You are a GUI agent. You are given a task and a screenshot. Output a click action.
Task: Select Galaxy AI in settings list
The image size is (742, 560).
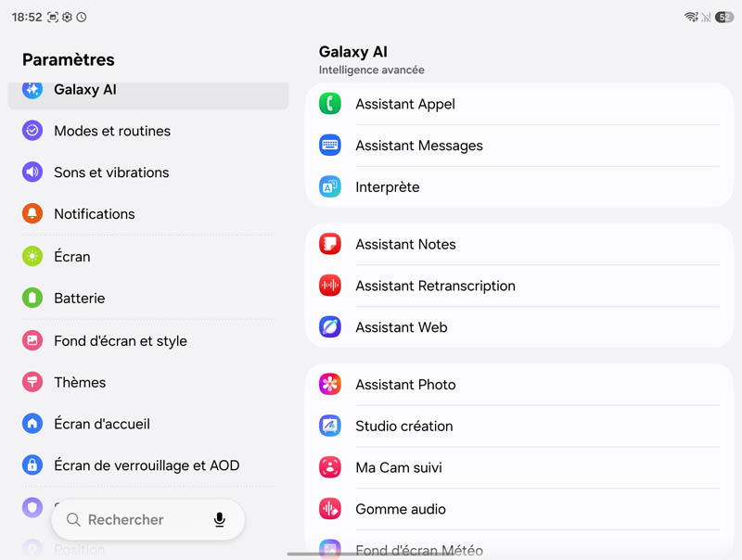click(x=148, y=95)
